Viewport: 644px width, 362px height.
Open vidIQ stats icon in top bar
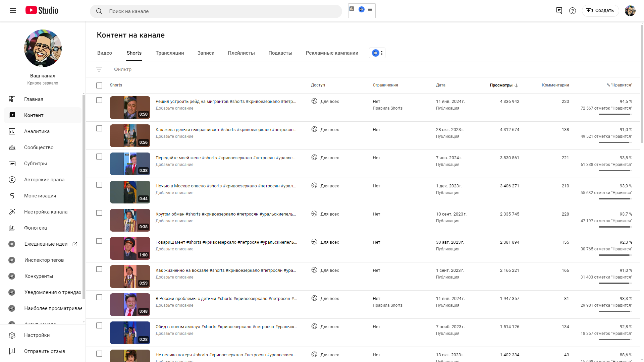click(352, 9)
